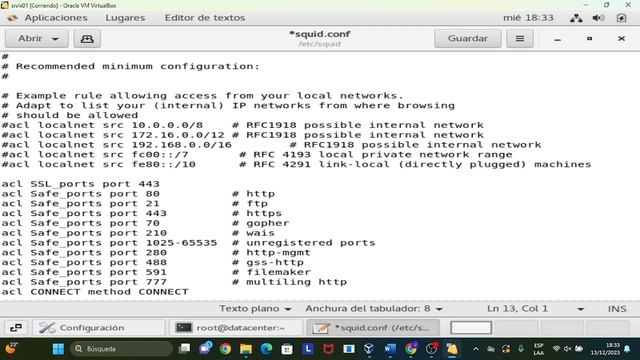Image resolution: width=640 pixels, height=360 pixels.
Task: Open Microsoft Word from taskbar
Action: [390, 349]
